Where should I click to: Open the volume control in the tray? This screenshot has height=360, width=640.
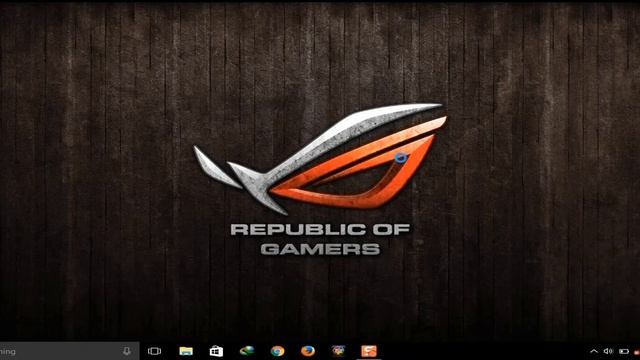coord(608,351)
